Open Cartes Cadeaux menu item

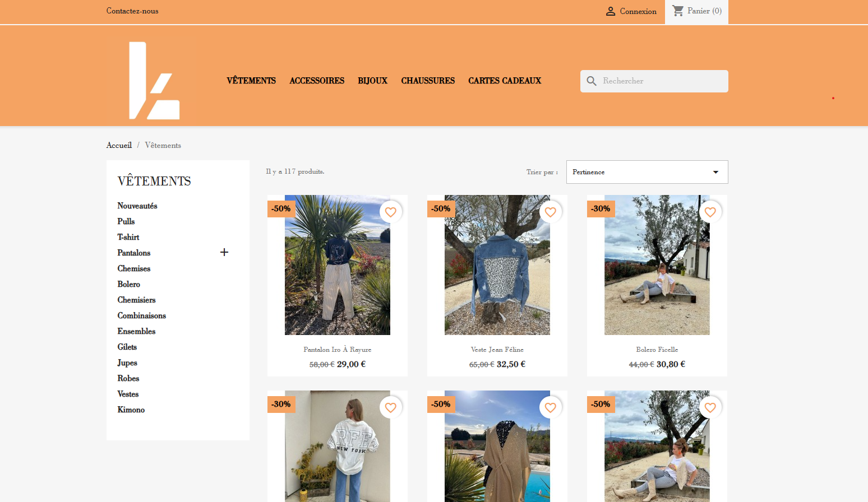(505, 81)
